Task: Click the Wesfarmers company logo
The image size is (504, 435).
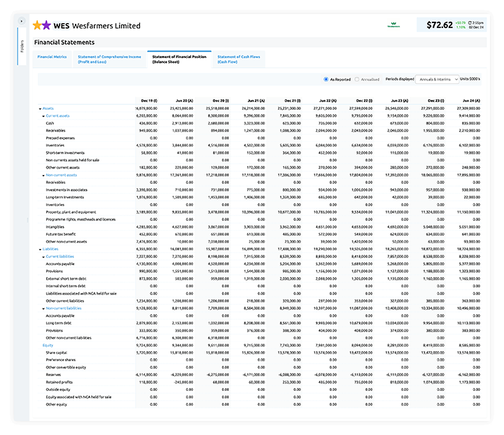Action: [394, 25]
